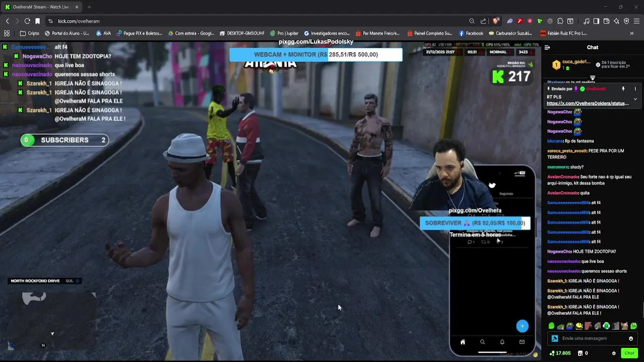Image resolution: width=644 pixels, height=362 pixels.
Task: Click cuca_gado1 top gifter entry
Action: 571,64
